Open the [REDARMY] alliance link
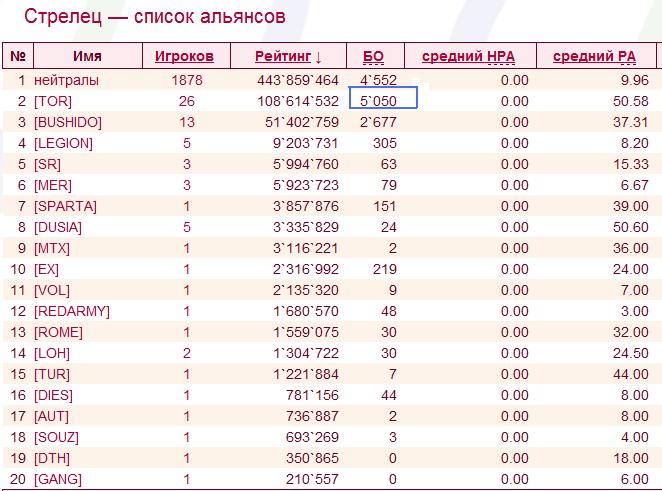Screen dimensions: 662x491 click(71, 311)
